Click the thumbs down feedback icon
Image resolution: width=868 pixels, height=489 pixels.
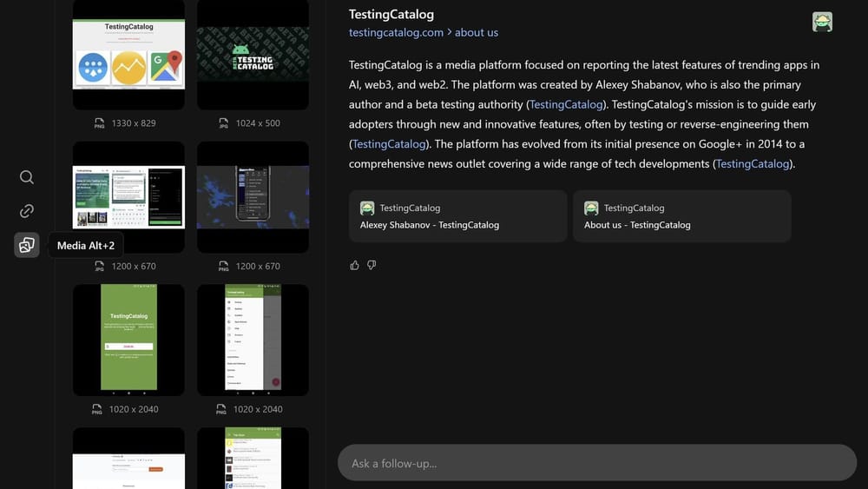(x=372, y=265)
